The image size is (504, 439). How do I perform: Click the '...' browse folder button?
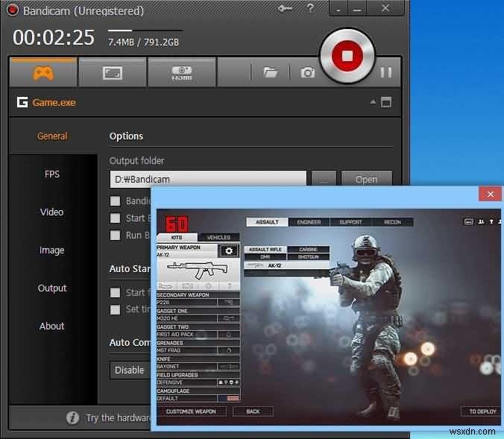324,180
